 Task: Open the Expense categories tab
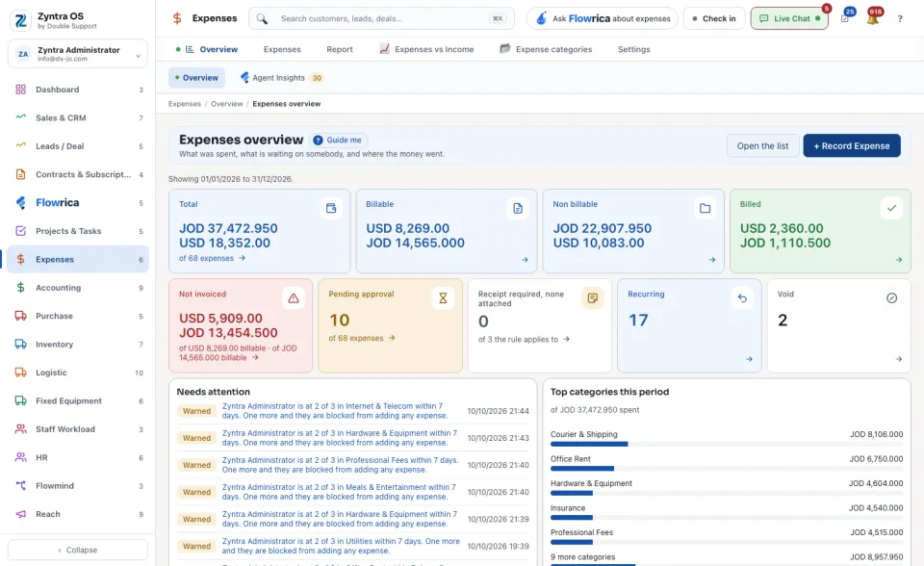[x=546, y=49]
